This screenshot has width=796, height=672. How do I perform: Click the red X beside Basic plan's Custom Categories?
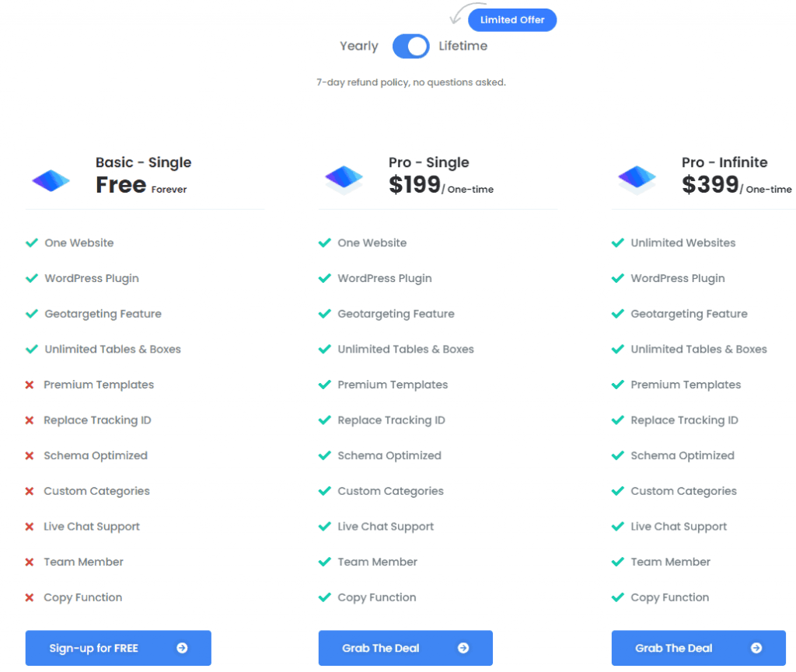[30, 492]
